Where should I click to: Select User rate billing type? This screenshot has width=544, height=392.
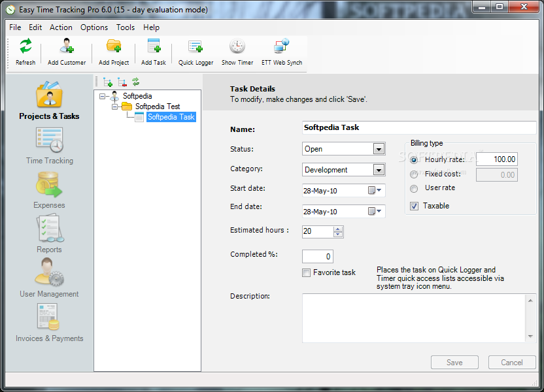click(414, 189)
